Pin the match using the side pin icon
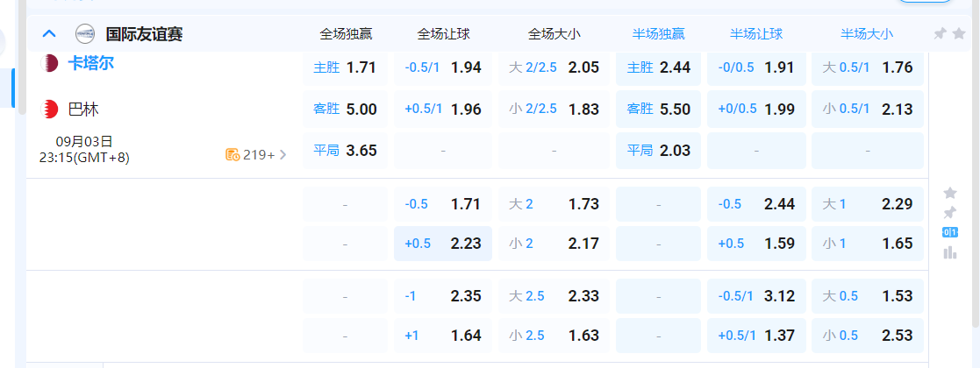The height and width of the screenshot is (368, 980). click(949, 213)
